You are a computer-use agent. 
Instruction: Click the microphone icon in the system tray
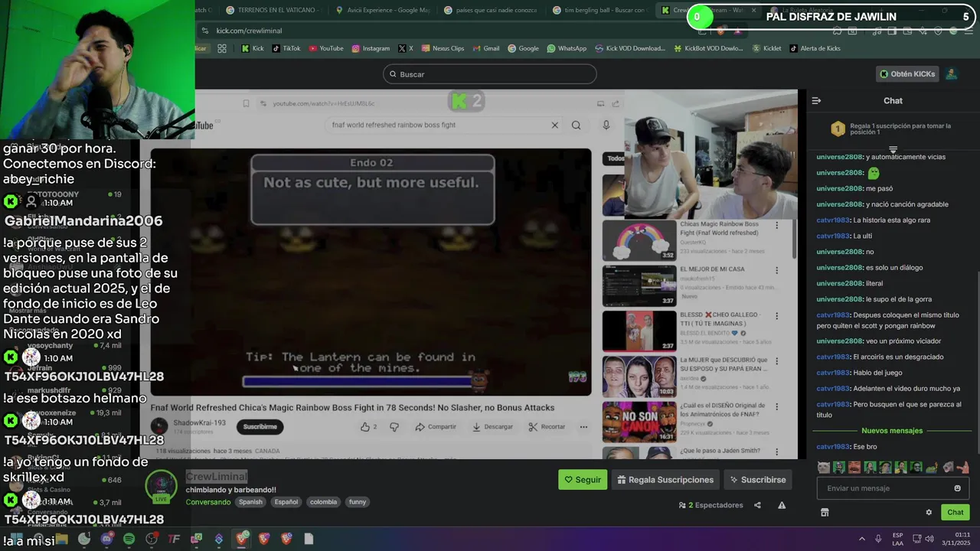[878, 539]
